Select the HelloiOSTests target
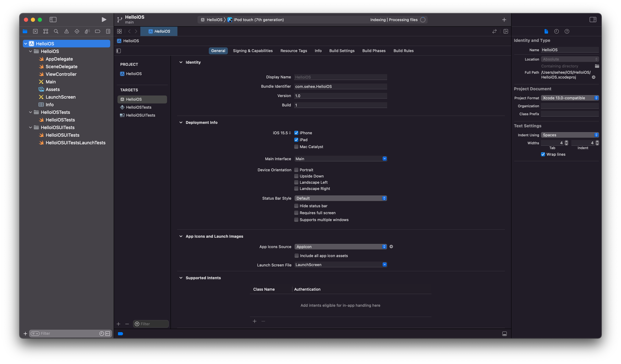621x364 pixels. (138, 107)
